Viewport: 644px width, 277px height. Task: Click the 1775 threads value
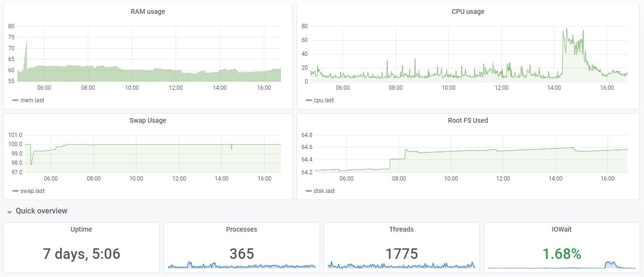pos(401,254)
